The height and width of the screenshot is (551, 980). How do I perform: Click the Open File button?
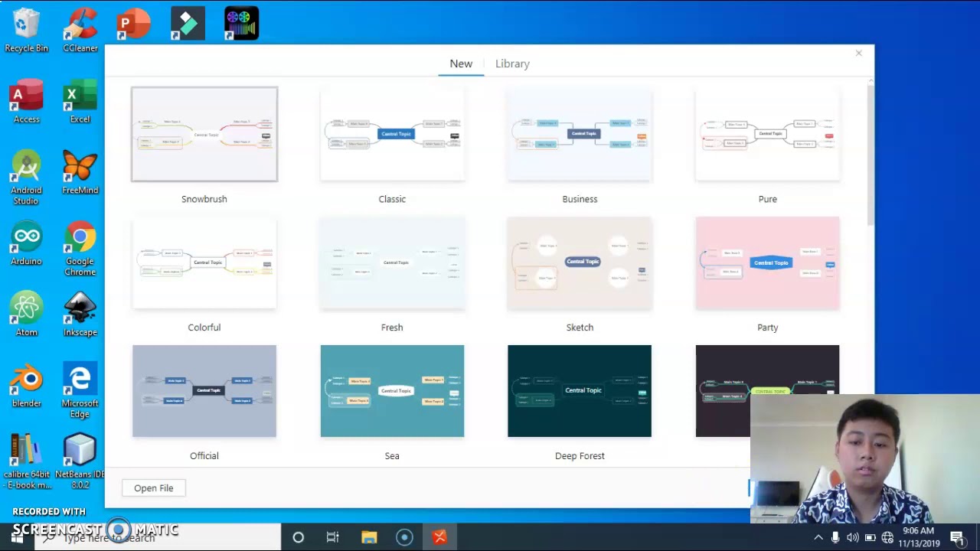click(x=153, y=488)
